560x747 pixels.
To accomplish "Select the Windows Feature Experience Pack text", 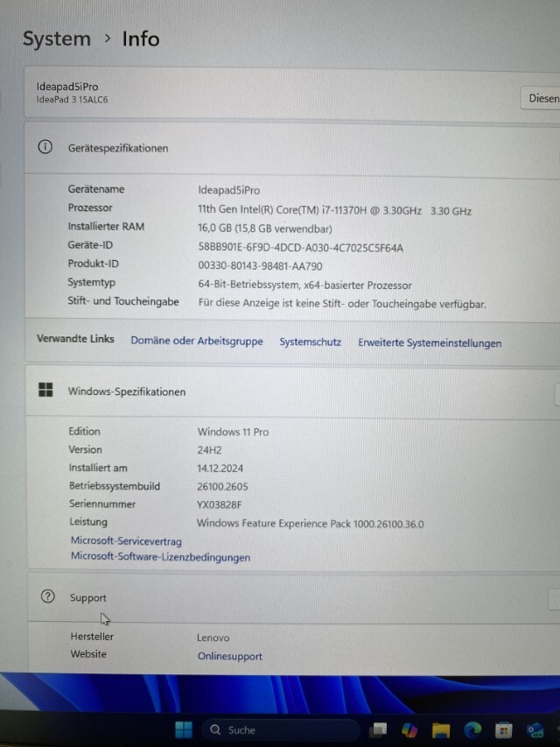I will [x=310, y=524].
